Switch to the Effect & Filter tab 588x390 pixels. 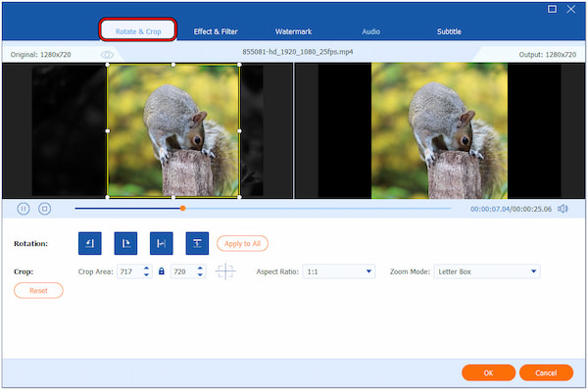pyautogui.click(x=216, y=31)
